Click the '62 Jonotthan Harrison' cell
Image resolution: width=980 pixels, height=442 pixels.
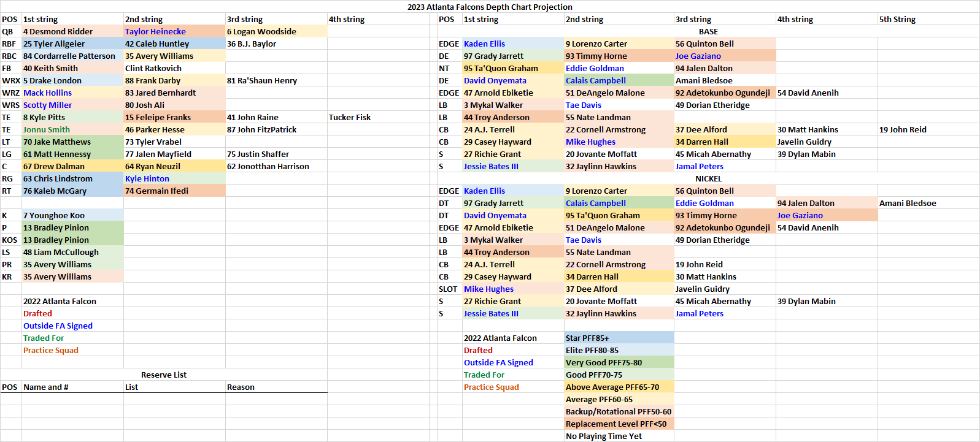[276, 166]
